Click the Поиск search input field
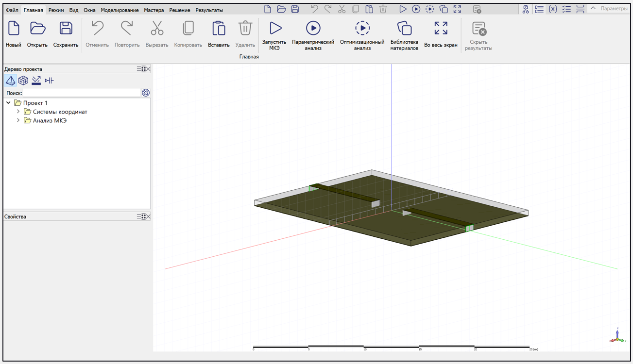 (82, 93)
